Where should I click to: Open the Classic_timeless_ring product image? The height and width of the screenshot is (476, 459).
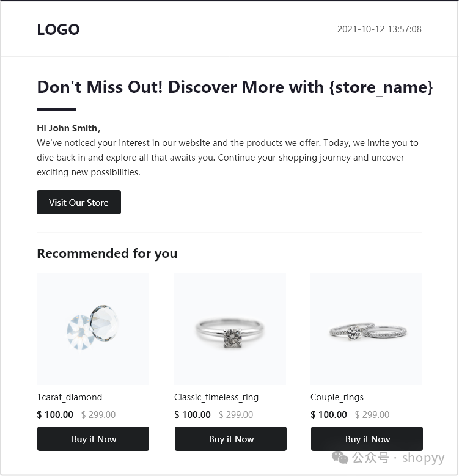click(230, 329)
